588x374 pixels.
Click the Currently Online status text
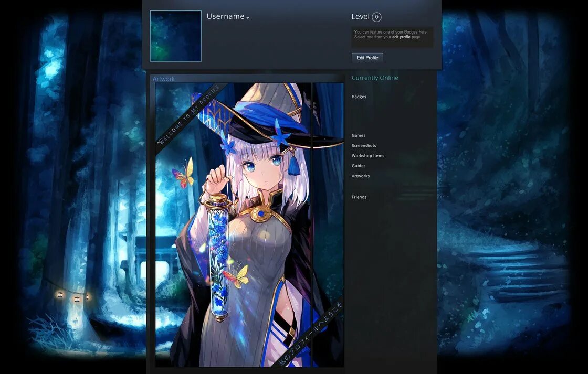(375, 78)
